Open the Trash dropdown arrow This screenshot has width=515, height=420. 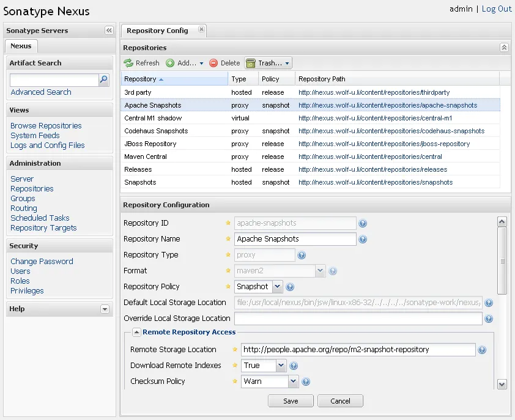click(287, 63)
